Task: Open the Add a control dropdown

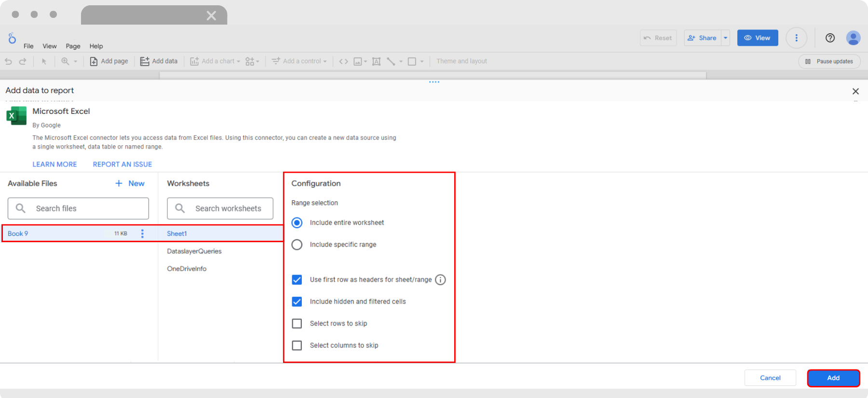Action: (x=299, y=61)
